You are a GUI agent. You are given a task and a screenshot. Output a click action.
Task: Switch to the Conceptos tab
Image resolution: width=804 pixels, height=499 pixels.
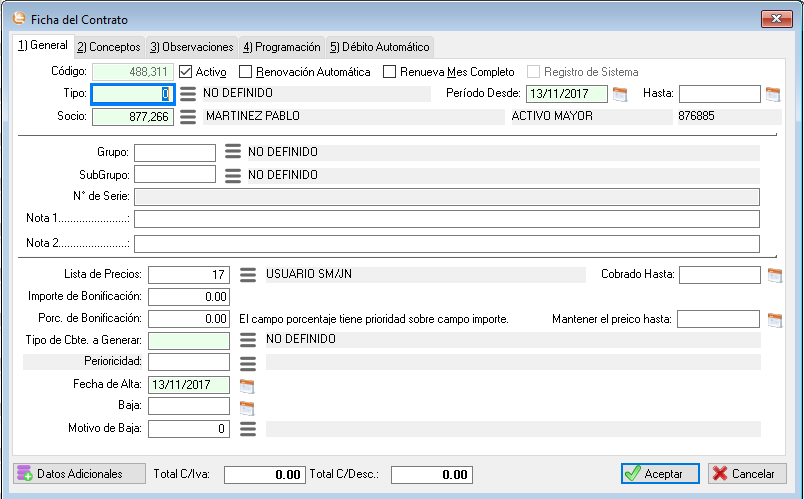pos(108,47)
